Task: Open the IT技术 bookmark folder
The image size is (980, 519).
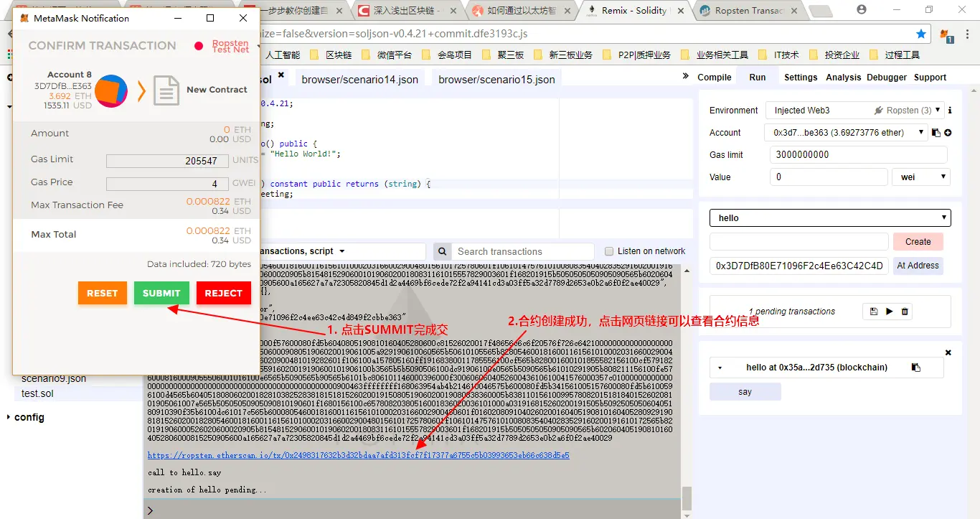Action: [779, 55]
